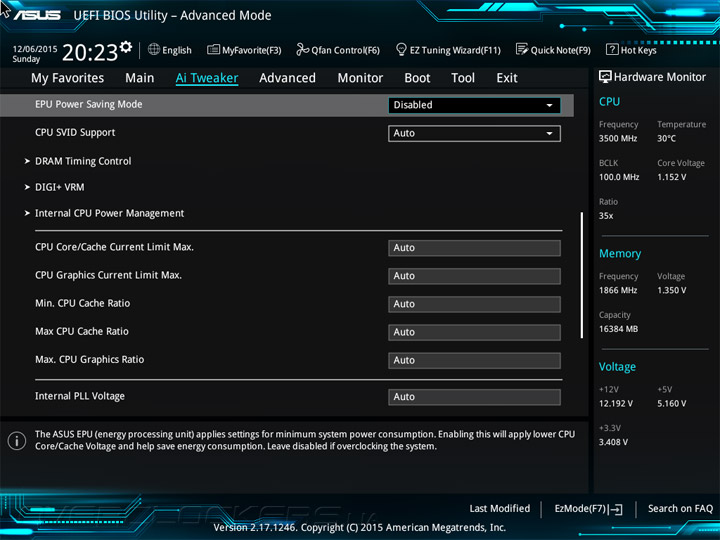
Task: Click the EPU Power Saving Mode label
Action: [x=89, y=105]
